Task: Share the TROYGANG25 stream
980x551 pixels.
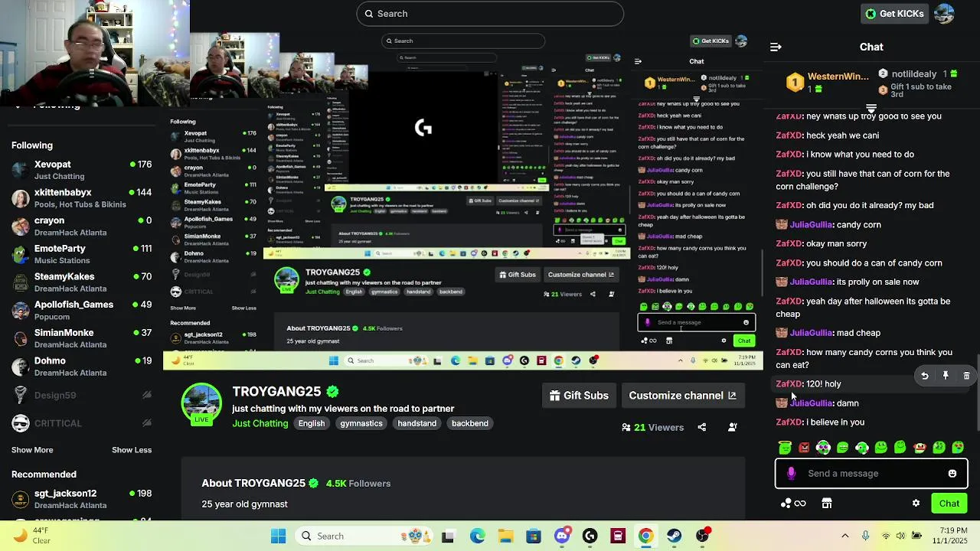Action: tap(702, 427)
